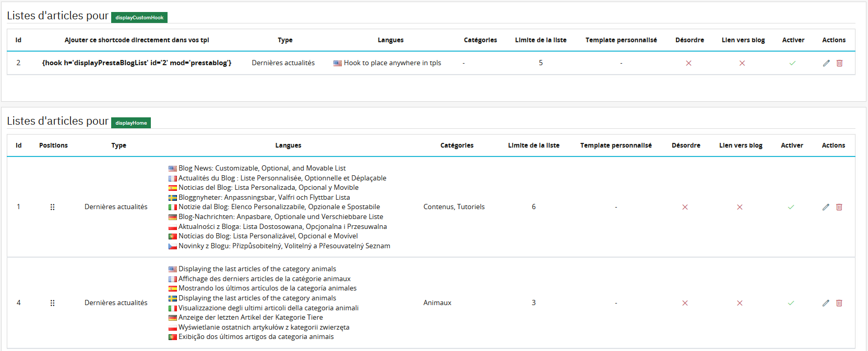Click the 'Ajouter ce shortcode directement dans vos tpl' header
The height and width of the screenshot is (351, 868).
[x=137, y=40]
